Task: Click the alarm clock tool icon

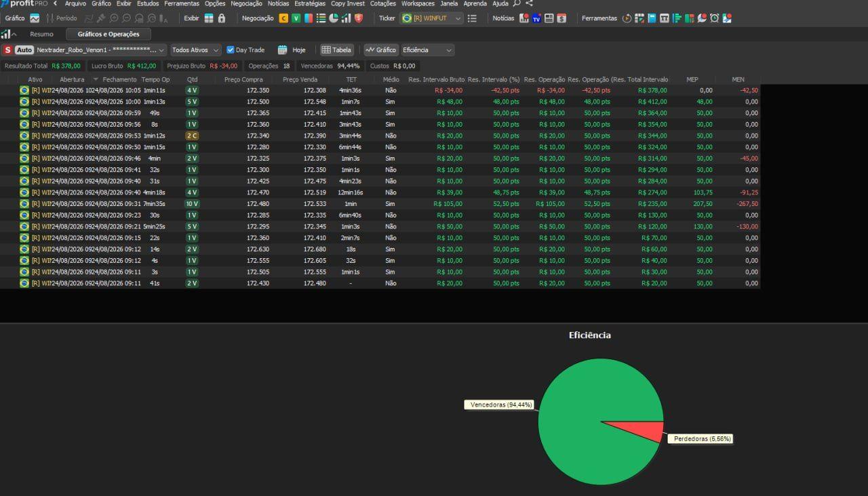Action: click(x=714, y=18)
